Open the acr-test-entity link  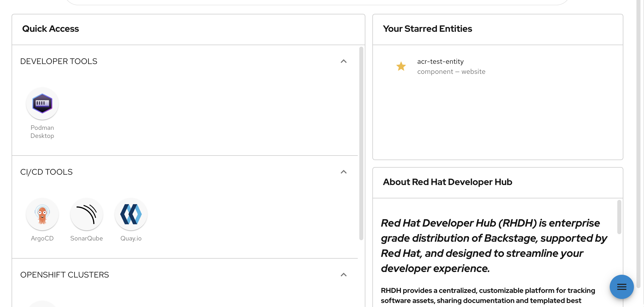[x=440, y=62]
